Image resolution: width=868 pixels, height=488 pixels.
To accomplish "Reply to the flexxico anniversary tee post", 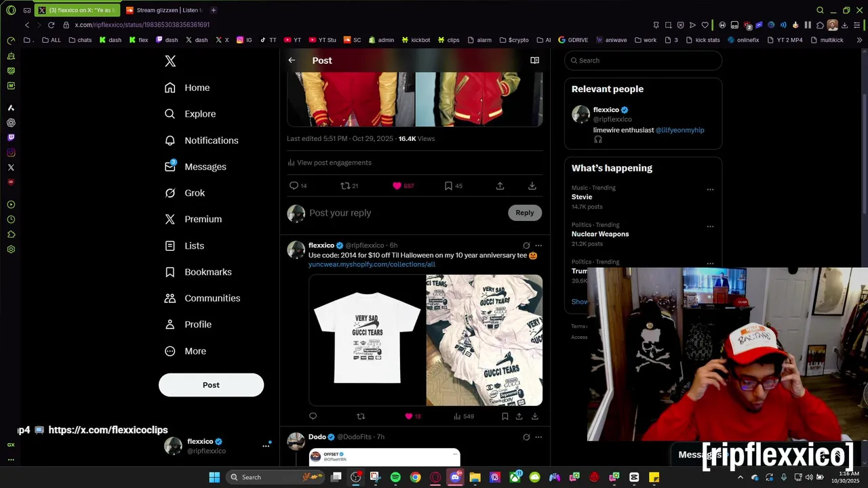I will tap(313, 416).
